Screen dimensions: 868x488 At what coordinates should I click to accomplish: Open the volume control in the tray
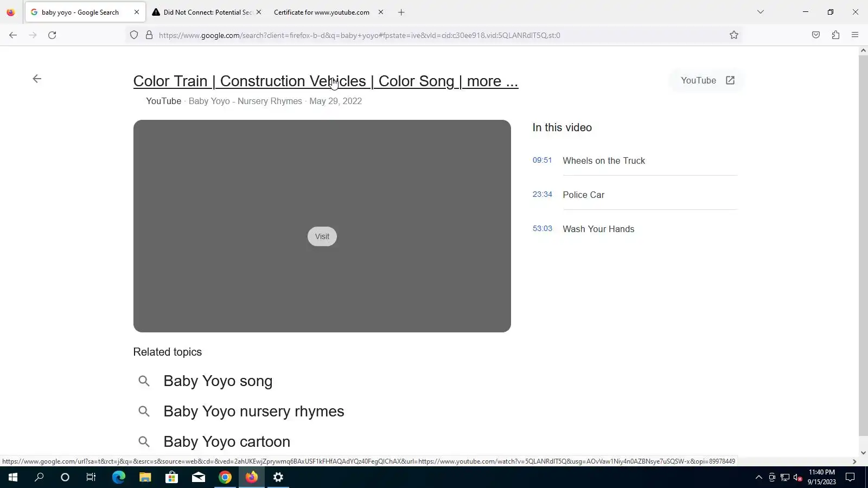coord(798,477)
